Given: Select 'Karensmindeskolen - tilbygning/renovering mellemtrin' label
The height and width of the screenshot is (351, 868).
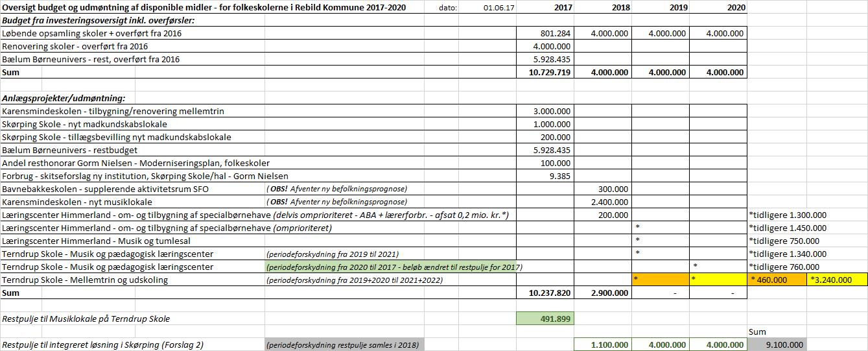Looking at the screenshot, I should pyautogui.click(x=113, y=111).
